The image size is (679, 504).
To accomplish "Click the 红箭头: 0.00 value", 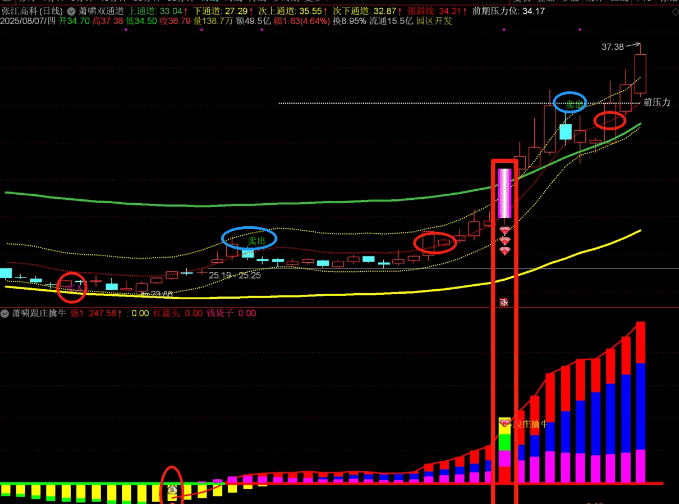I will (x=178, y=313).
